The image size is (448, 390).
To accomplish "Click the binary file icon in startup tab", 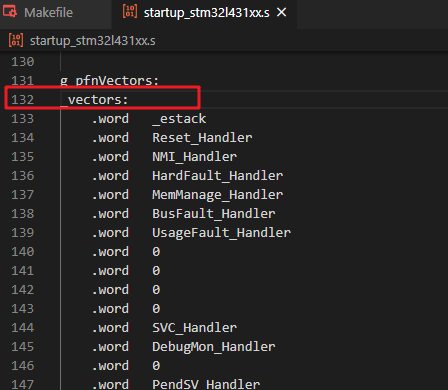I will [x=130, y=11].
